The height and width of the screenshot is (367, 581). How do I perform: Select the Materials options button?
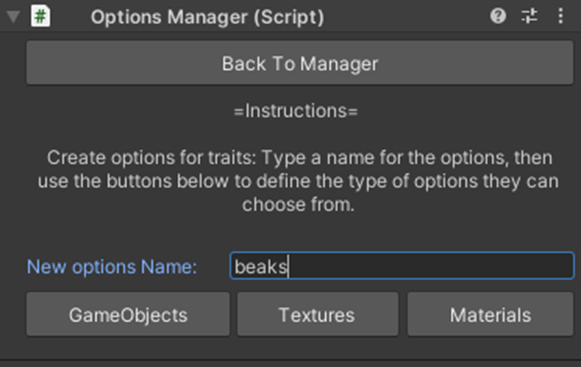tap(490, 314)
